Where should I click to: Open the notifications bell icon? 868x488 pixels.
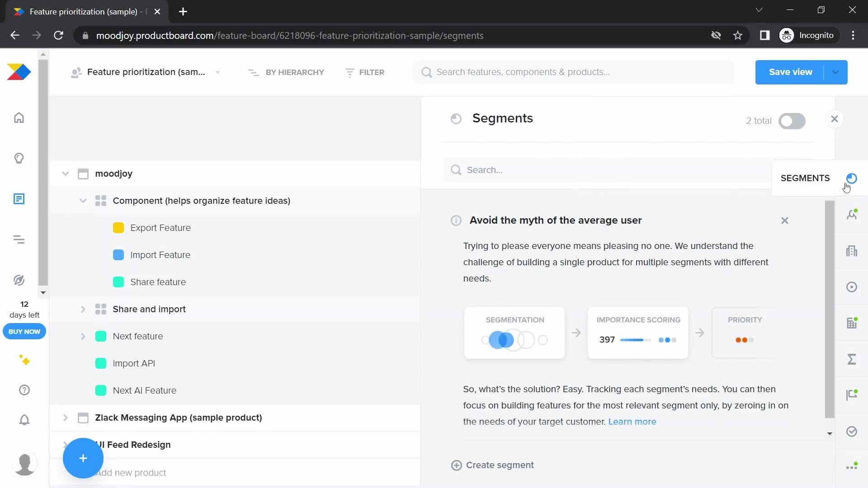[24, 420]
